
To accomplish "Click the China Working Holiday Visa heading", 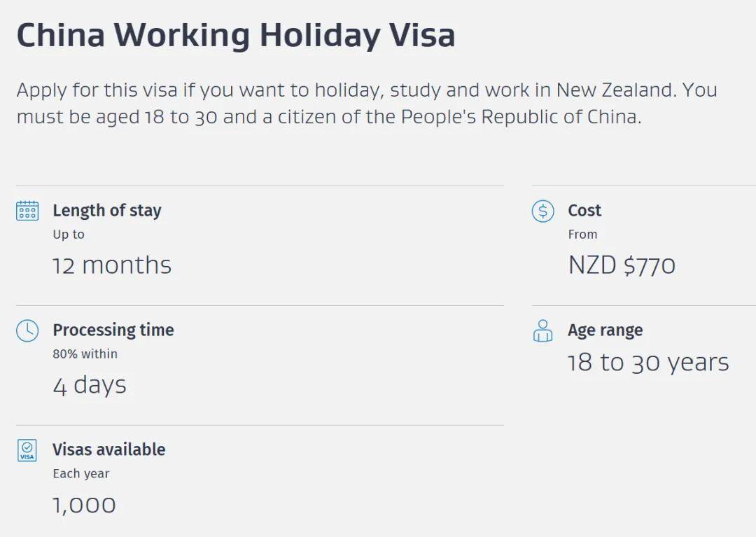I will 236,35.
